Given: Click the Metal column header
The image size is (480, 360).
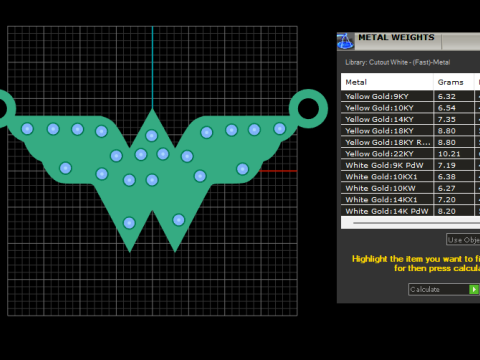Looking at the screenshot, I should click(387, 82).
